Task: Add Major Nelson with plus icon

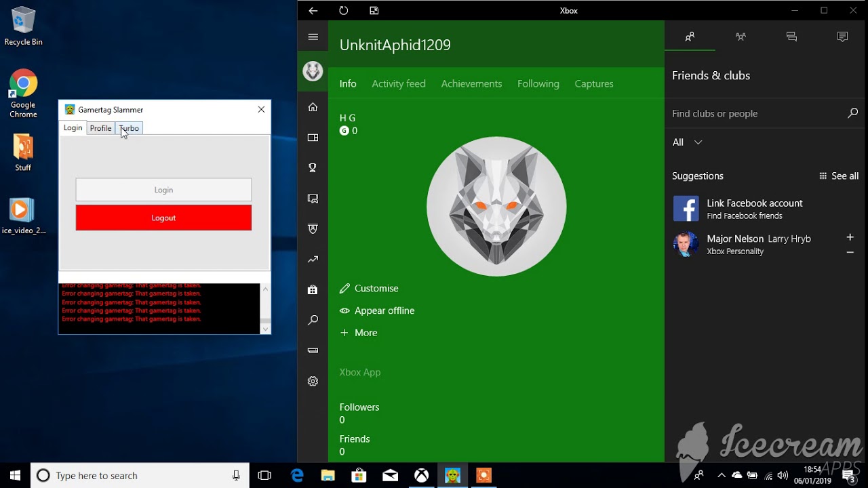Action: (x=850, y=237)
